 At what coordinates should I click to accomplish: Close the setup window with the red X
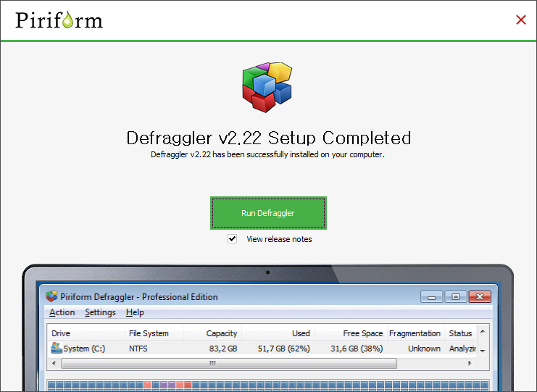[521, 20]
